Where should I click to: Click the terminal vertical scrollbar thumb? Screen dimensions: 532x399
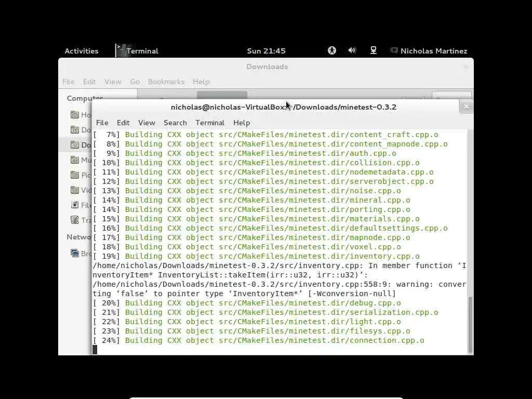coord(470,325)
